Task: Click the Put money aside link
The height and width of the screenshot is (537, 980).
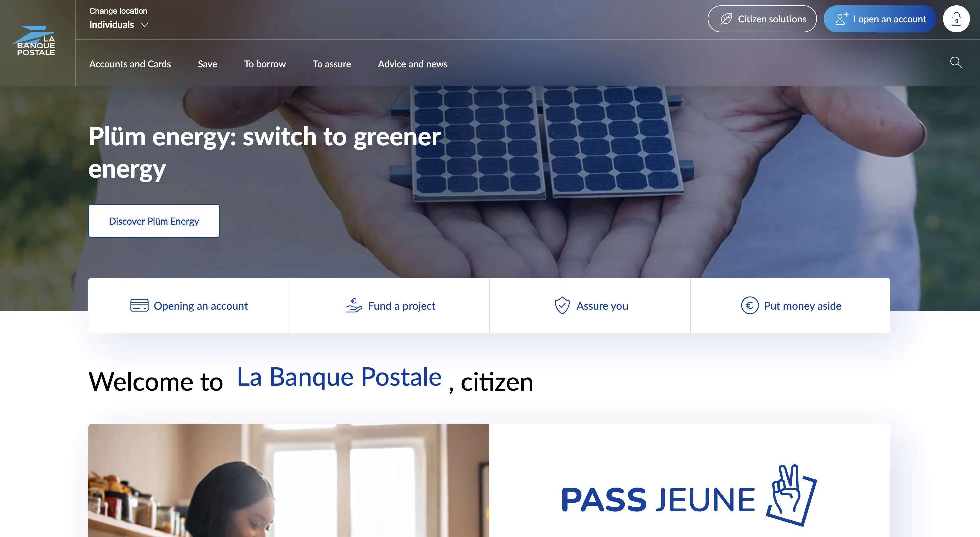Action: coord(791,306)
